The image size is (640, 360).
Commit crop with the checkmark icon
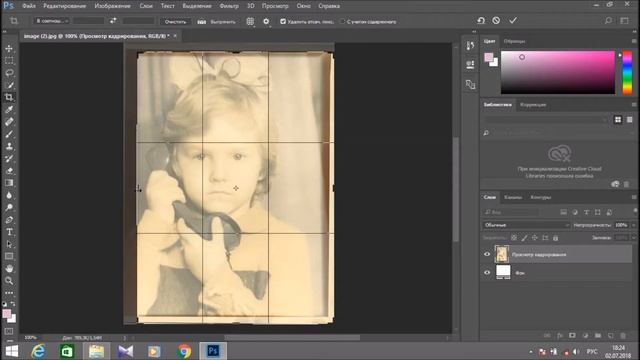pos(513,20)
